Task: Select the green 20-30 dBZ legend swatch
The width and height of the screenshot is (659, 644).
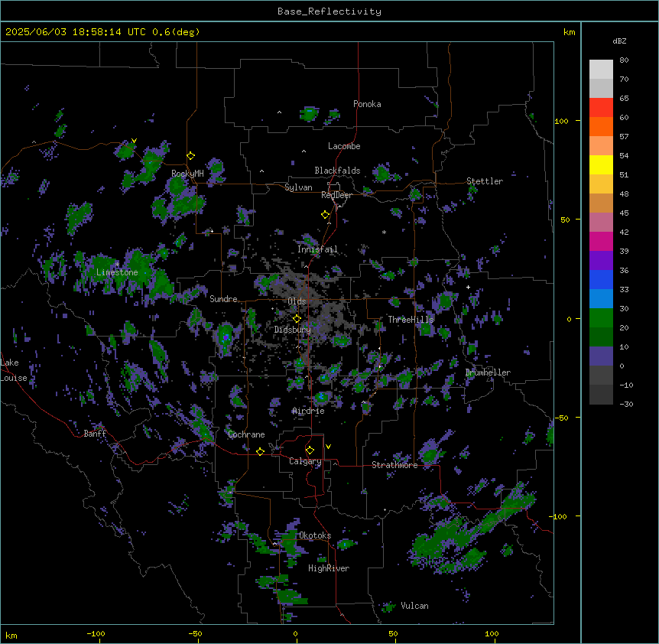Action: (601, 318)
